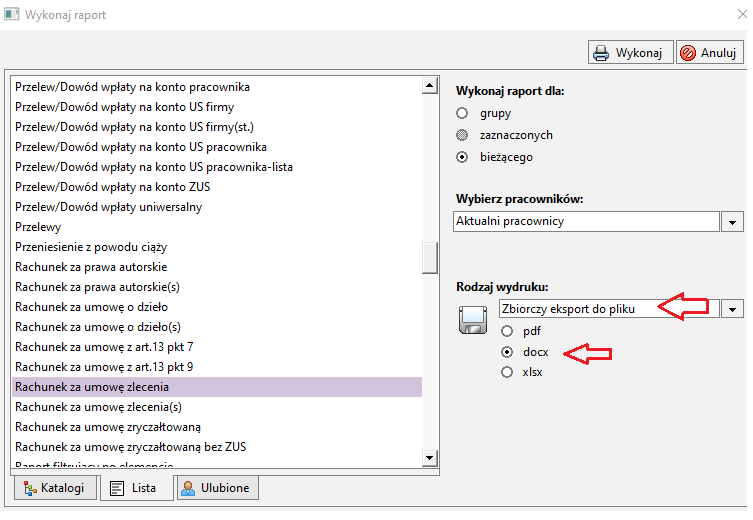Open the Ulubione tab
This screenshot has height=520, width=753.
tap(218, 488)
